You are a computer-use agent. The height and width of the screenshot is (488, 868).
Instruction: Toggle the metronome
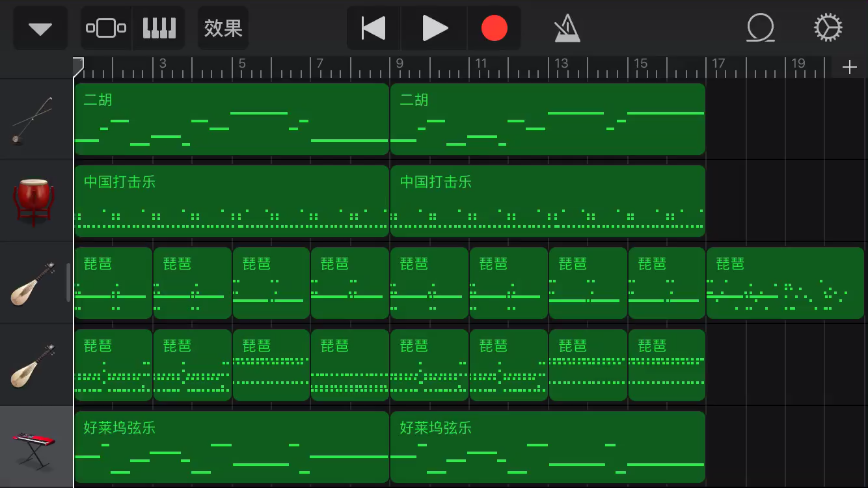[567, 29]
